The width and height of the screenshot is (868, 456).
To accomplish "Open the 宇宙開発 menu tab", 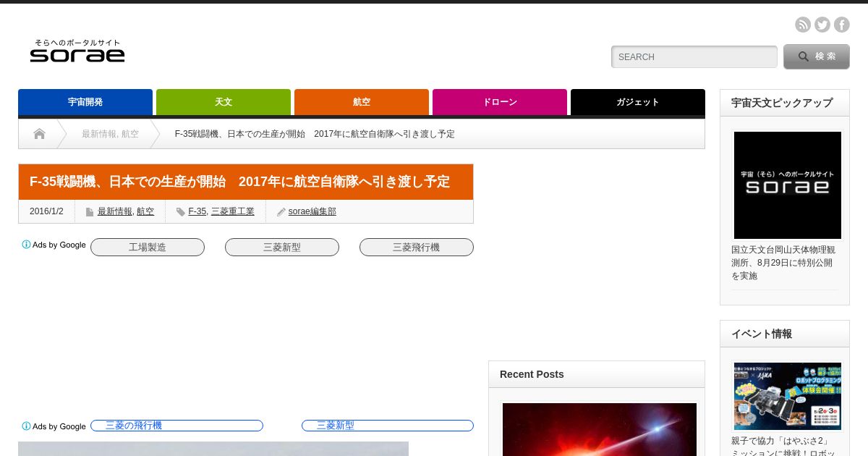I will tap(85, 102).
